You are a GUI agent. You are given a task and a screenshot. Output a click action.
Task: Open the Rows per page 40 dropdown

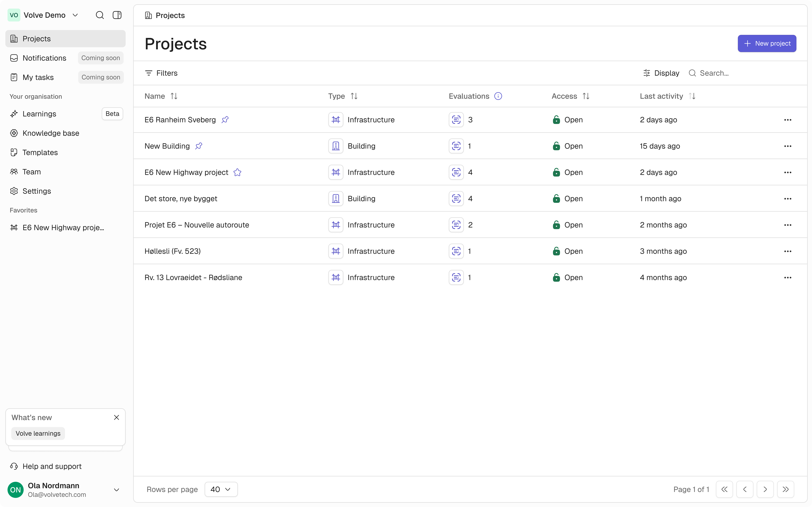[x=221, y=489]
